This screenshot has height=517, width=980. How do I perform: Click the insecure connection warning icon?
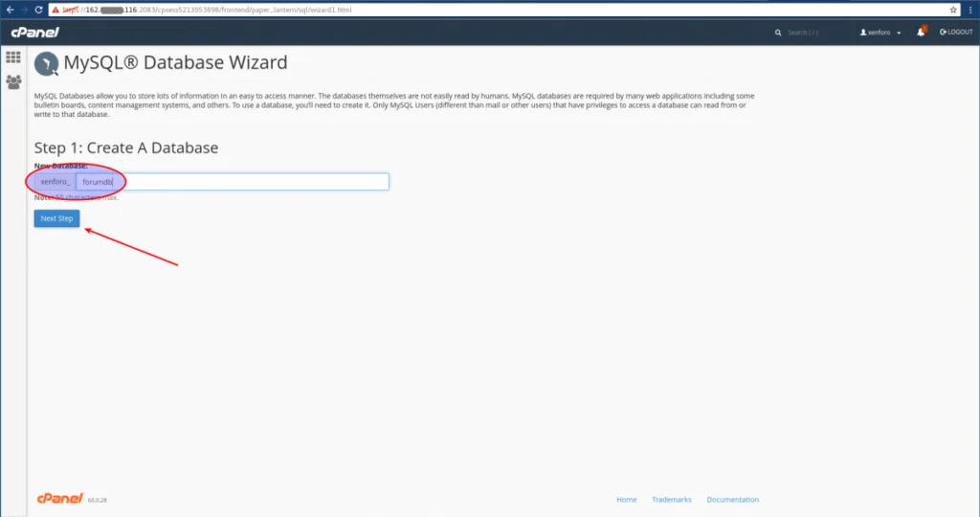pyautogui.click(x=56, y=10)
